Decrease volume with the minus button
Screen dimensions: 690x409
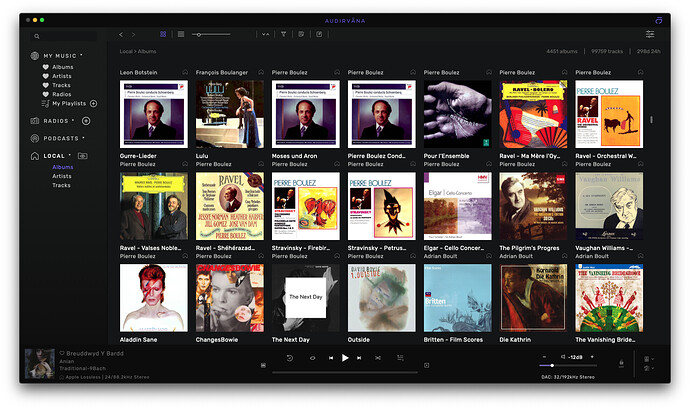click(544, 357)
